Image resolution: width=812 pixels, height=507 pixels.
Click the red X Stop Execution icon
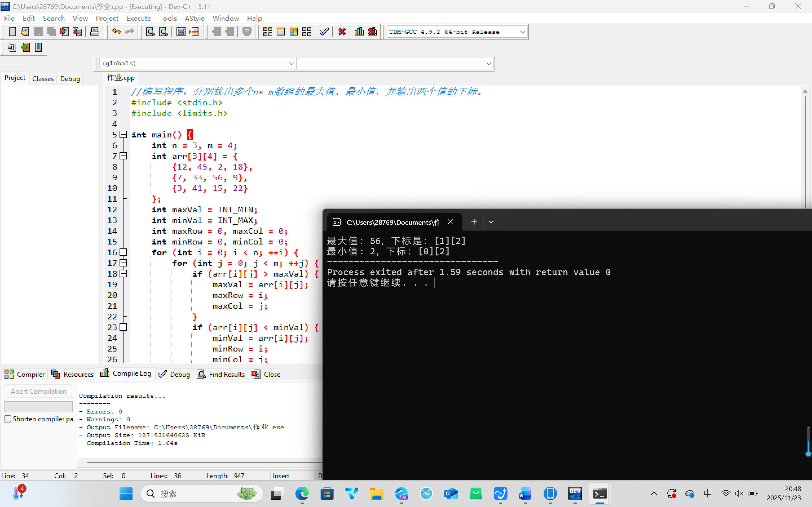342,32
